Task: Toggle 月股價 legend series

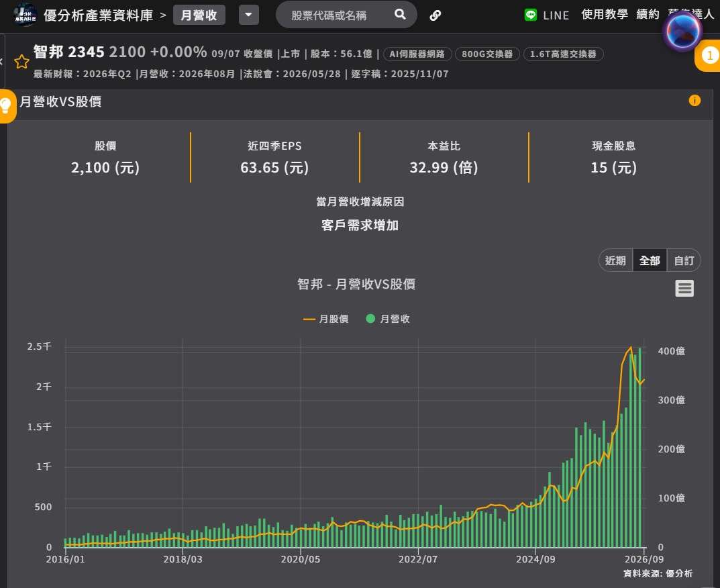Action: 325,319
